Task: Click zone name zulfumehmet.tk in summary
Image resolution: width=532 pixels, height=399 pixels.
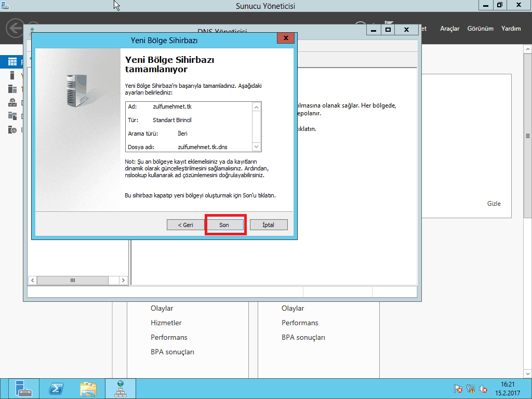Action: pos(172,107)
